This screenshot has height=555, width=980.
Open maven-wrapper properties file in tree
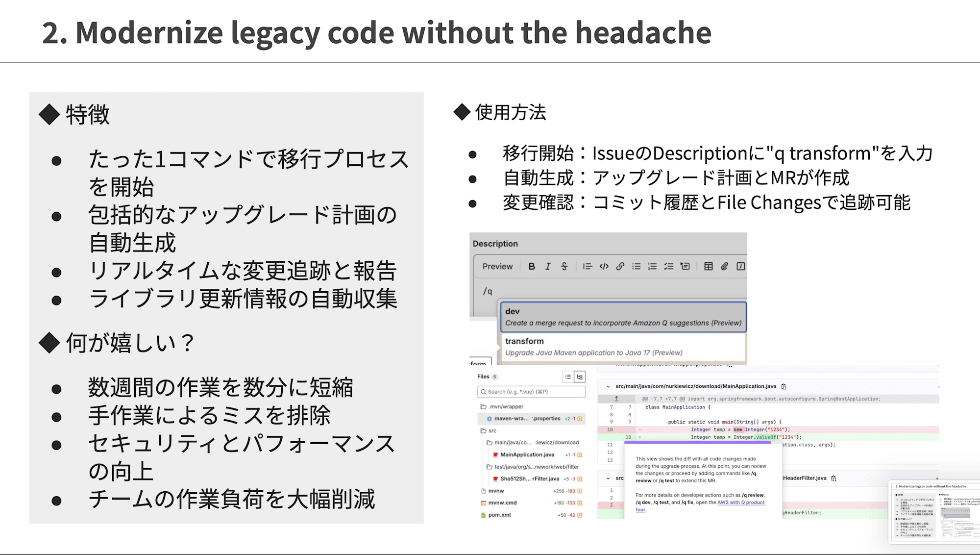(x=527, y=419)
